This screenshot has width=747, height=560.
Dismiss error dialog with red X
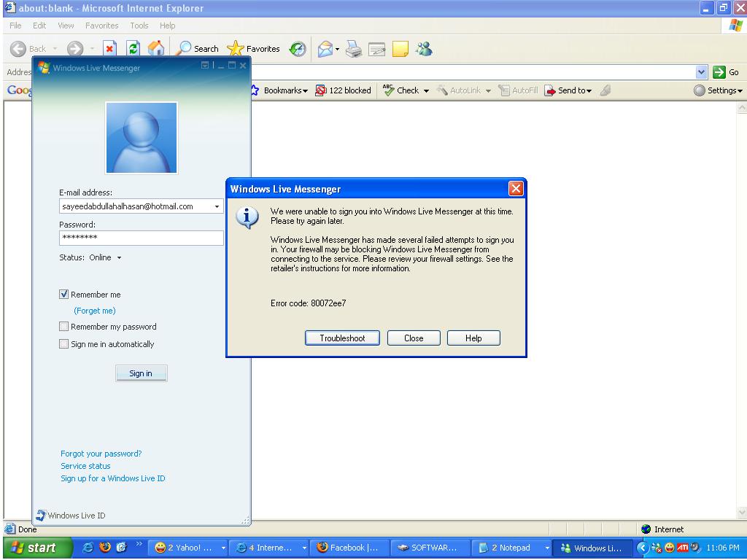tap(516, 189)
